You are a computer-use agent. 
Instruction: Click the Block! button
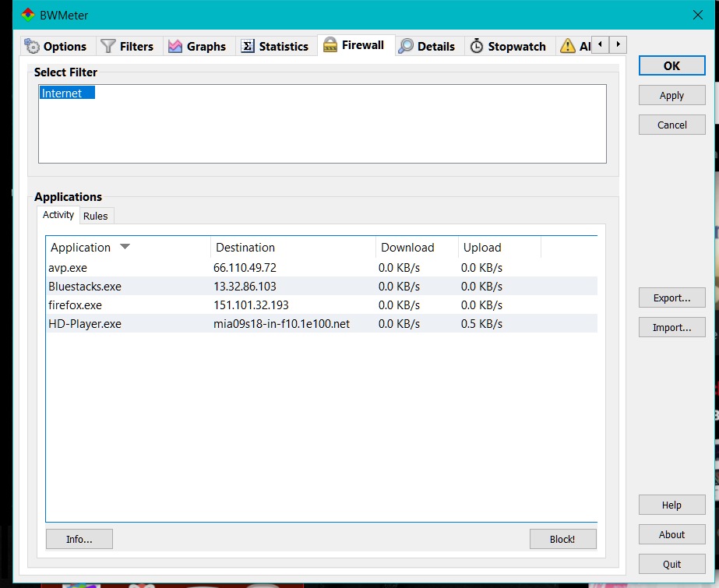tap(562, 540)
